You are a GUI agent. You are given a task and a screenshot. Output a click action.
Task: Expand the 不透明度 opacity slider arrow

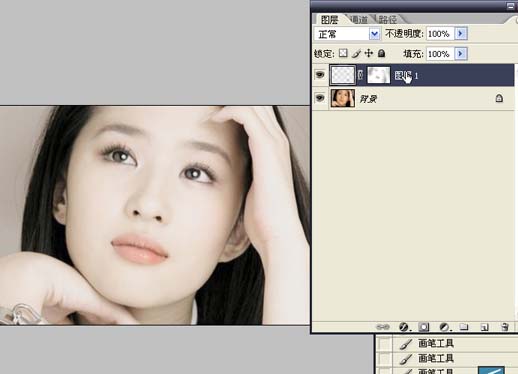click(x=461, y=33)
